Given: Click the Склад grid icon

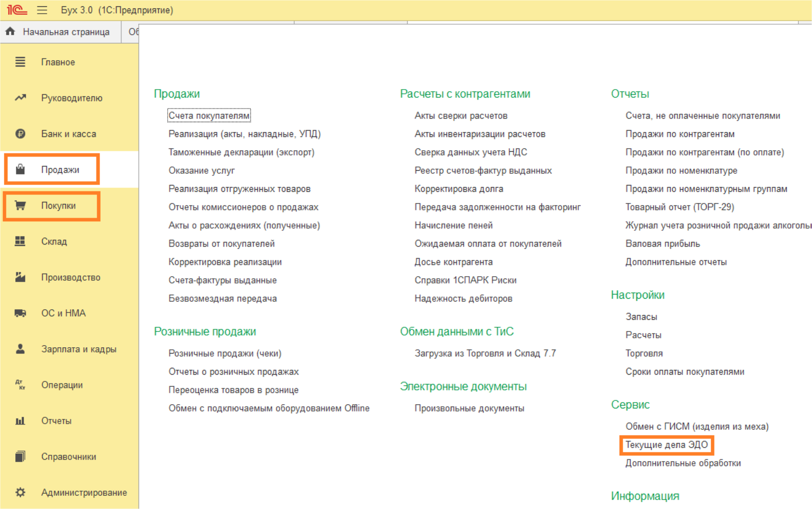Looking at the screenshot, I should [x=20, y=241].
